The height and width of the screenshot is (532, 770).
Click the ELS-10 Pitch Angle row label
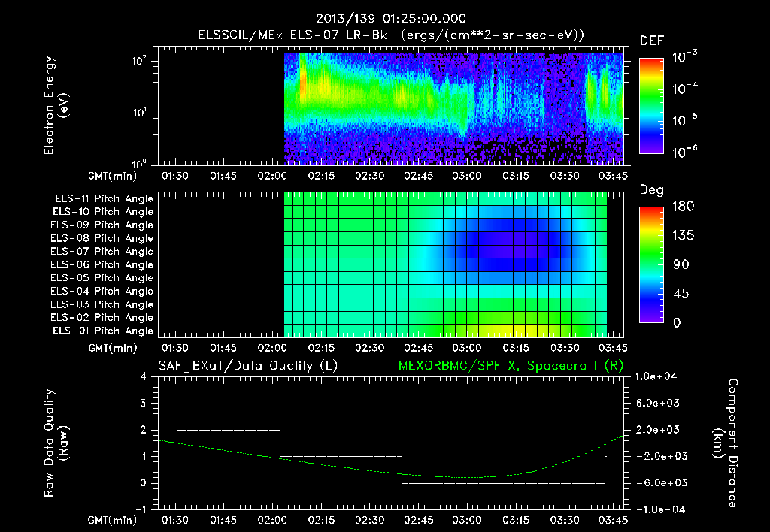[x=103, y=212]
